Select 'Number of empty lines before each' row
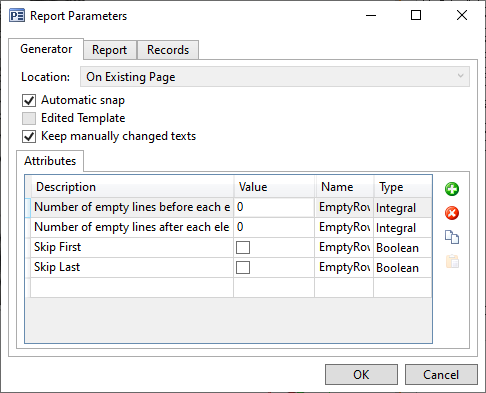 (x=132, y=207)
